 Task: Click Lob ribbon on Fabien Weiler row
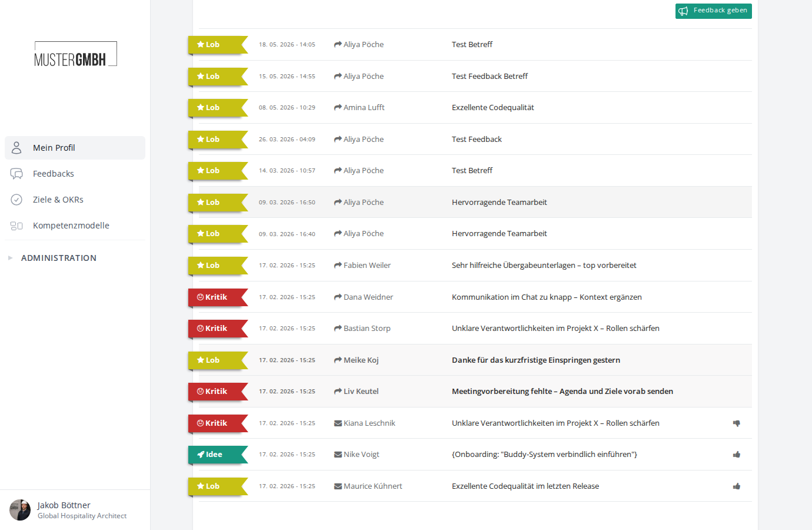tap(218, 266)
